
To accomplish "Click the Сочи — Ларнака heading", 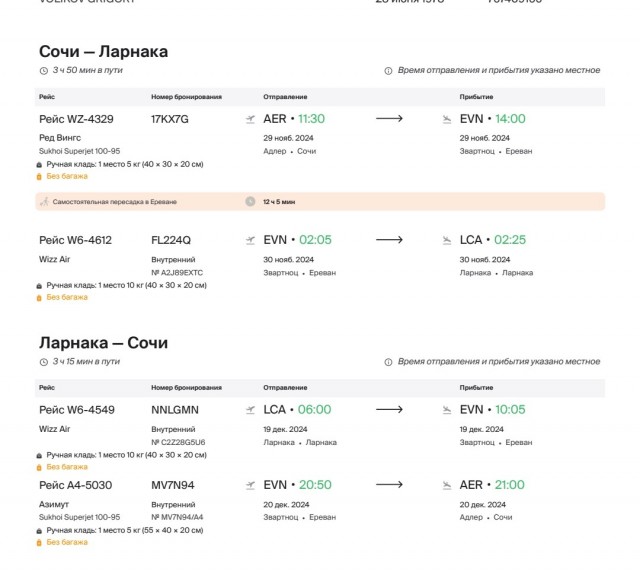I will 103,51.
